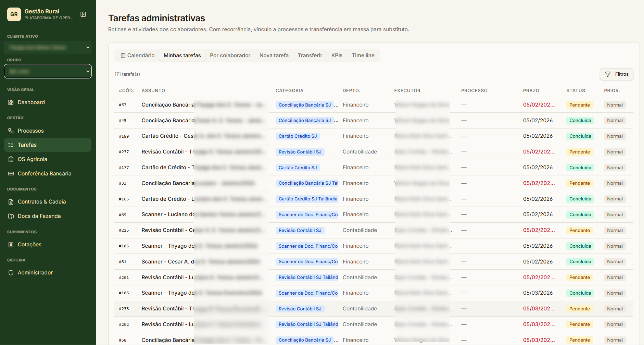Open the Grupo dropdown
Screen dimensions: 644x345
tap(48, 71)
